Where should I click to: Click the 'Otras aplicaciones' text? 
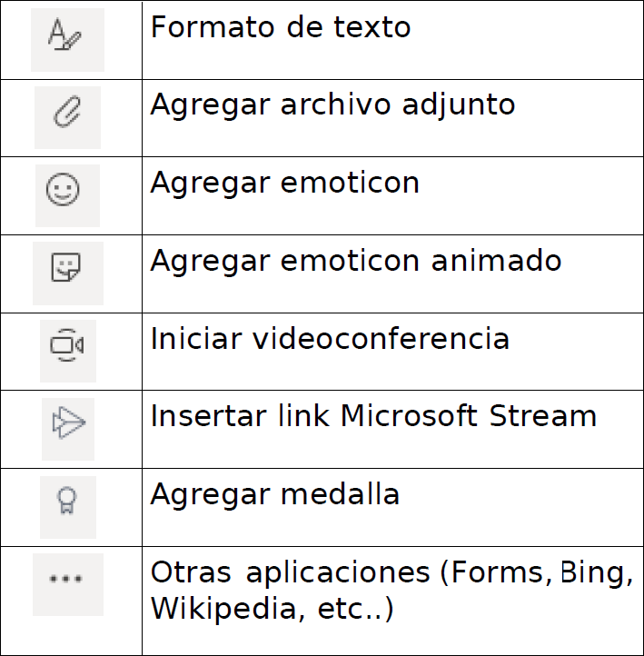291,574
